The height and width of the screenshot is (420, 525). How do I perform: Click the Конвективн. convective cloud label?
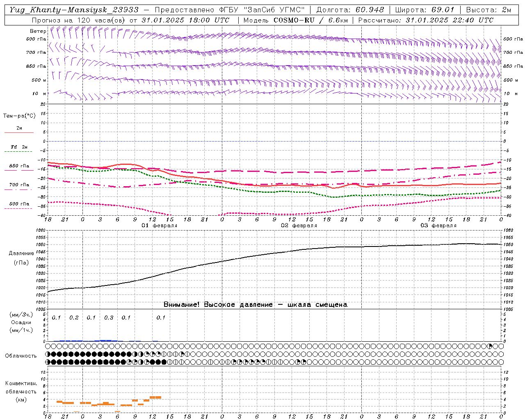(21, 383)
